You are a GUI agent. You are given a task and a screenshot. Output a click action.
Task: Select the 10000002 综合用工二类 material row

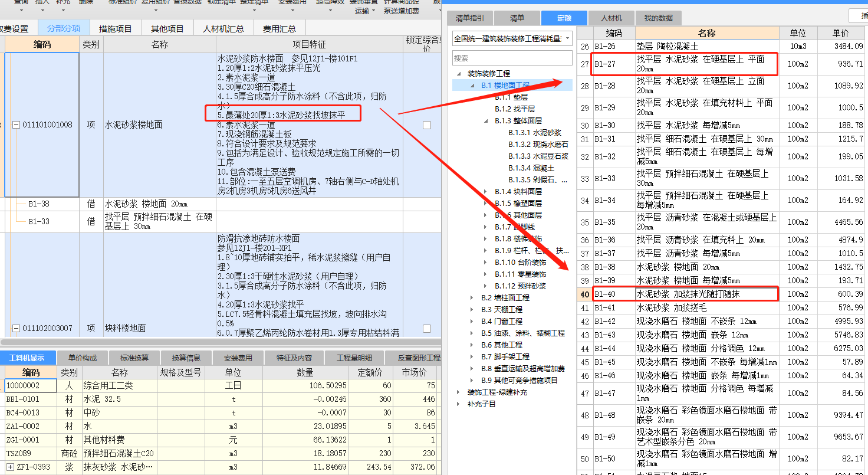point(221,386)
